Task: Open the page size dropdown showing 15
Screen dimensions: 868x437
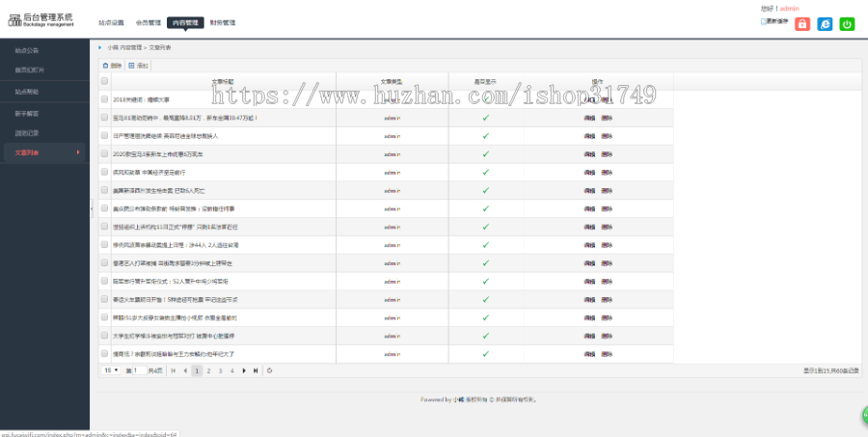Action: click(x=111, y=370)
